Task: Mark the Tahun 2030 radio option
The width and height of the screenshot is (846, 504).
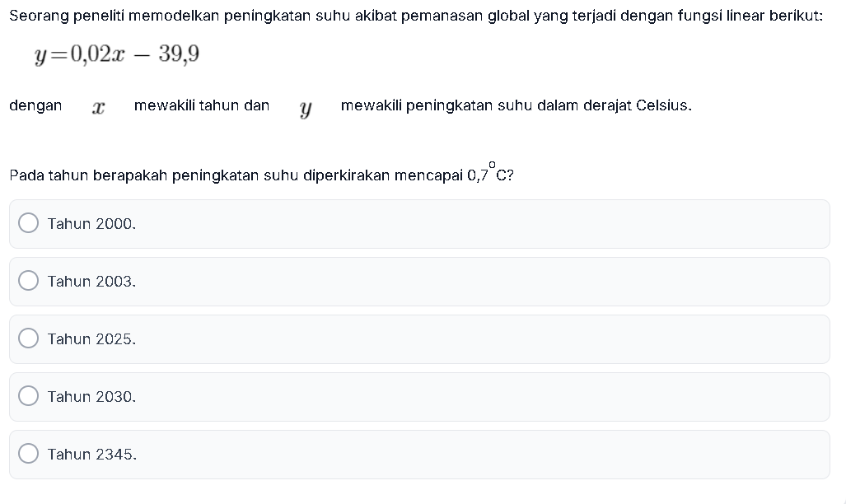Action: [29, 396]
